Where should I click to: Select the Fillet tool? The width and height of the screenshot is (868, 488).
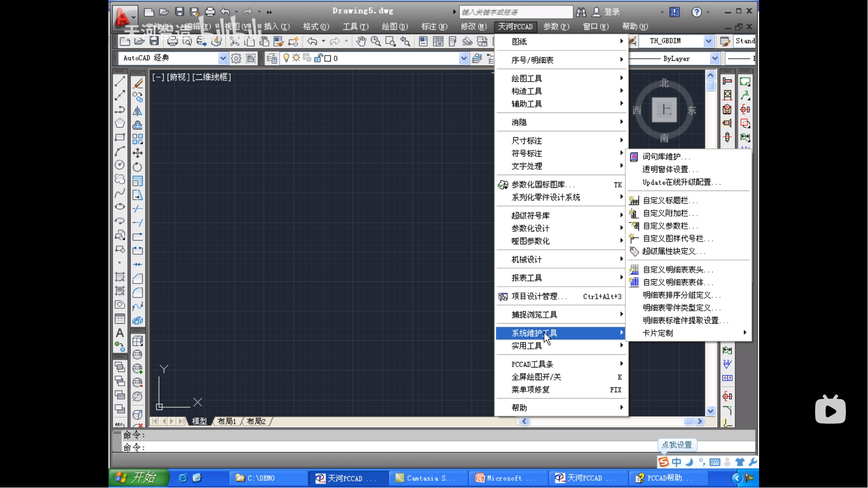[138, 293]
